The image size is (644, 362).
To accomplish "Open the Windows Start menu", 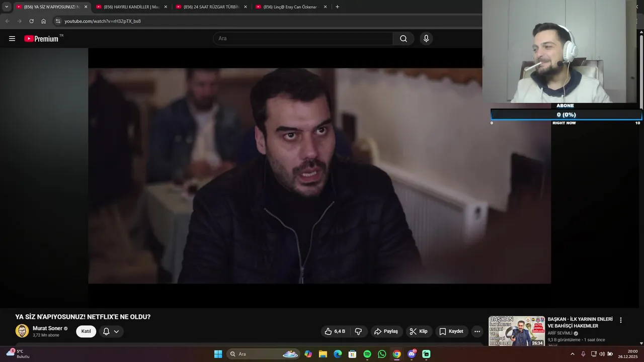I will click(218, 354).
